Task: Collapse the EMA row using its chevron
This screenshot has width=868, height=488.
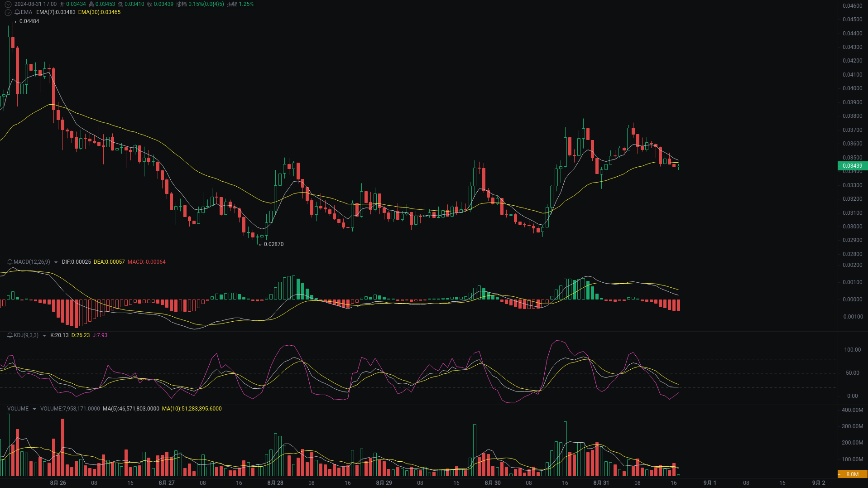Action: tap(8, 12)
